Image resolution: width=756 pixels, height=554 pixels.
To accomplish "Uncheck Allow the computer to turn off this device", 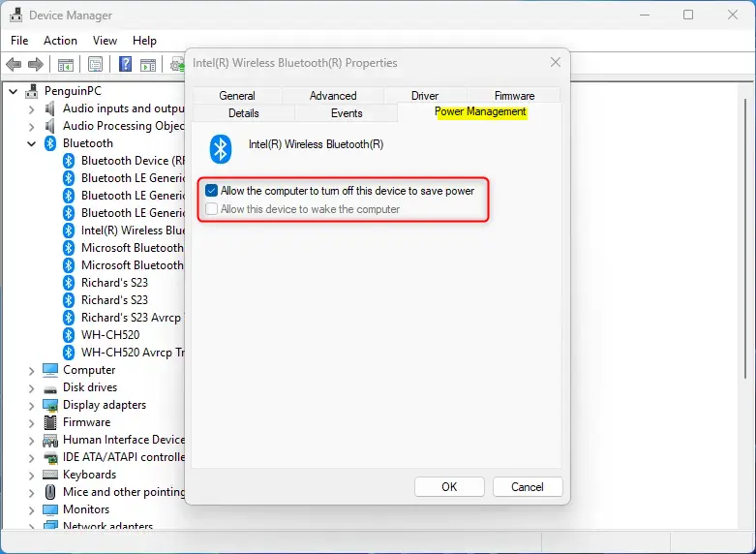I will 212,191.
